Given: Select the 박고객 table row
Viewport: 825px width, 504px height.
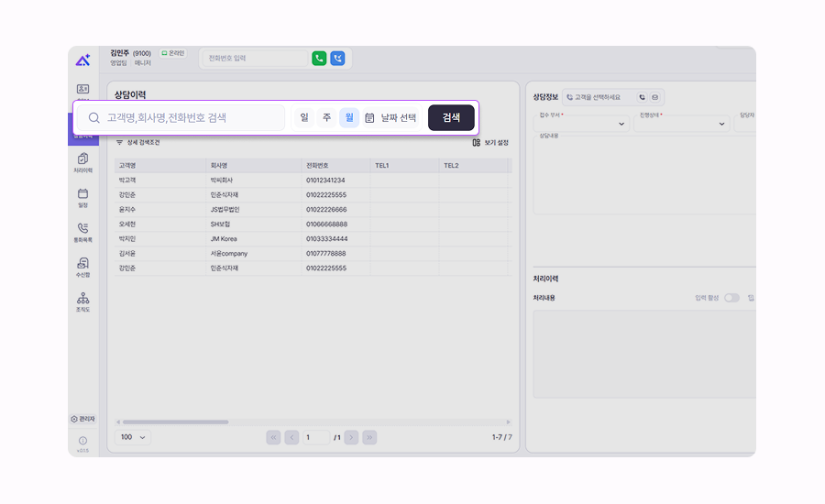Looking at the screenshot, I should pos(313,181).
